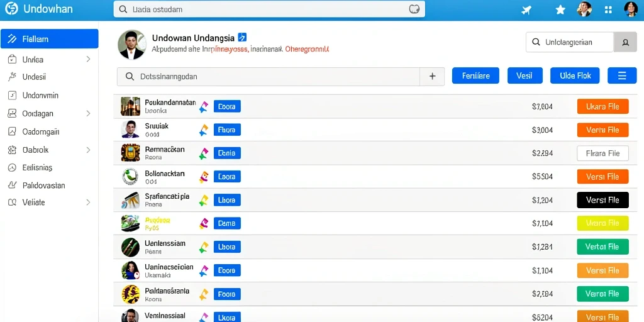Click the blue Dema tag in yellow-text row
The image size is (644, 322).
coord(227,223)
